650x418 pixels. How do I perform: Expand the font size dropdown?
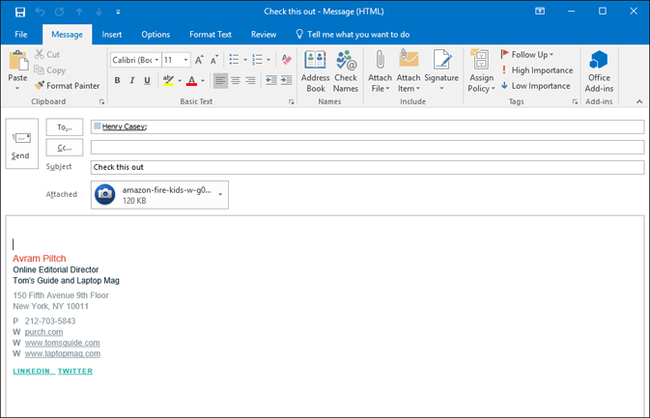pyautogui.click(x=185, y=60)
